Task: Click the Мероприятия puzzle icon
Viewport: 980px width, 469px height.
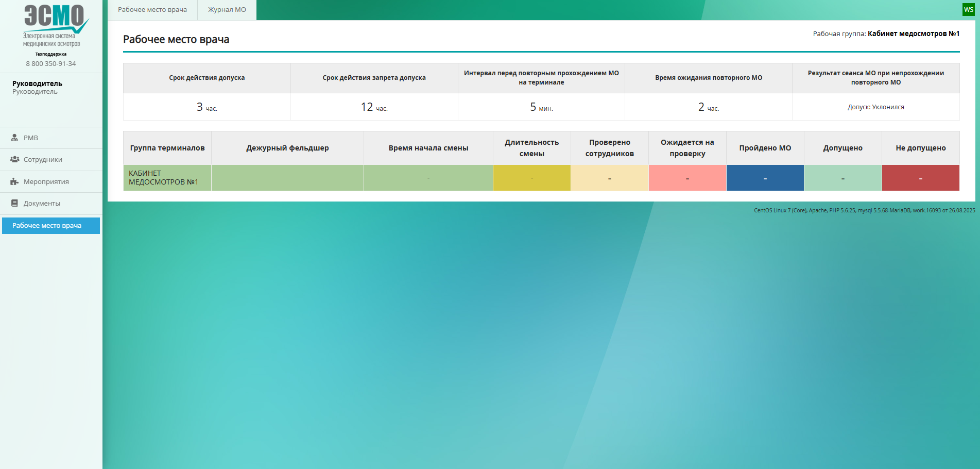Action: point(15,181)
